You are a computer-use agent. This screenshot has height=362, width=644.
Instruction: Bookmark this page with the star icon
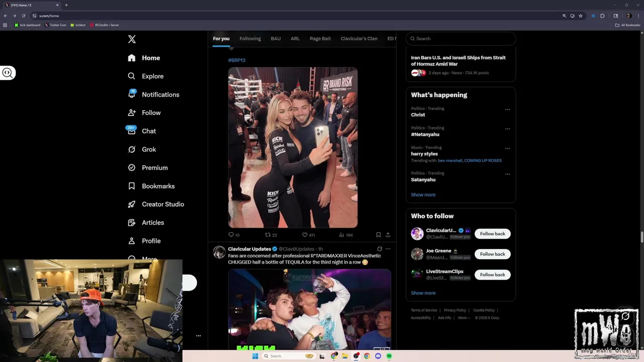(x=581, y=16)
